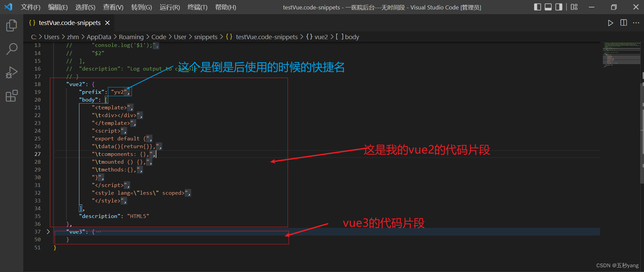Click breadcrumb segment Code
Image resolution: width=644 pixels, height=272 pixels.
159,37
